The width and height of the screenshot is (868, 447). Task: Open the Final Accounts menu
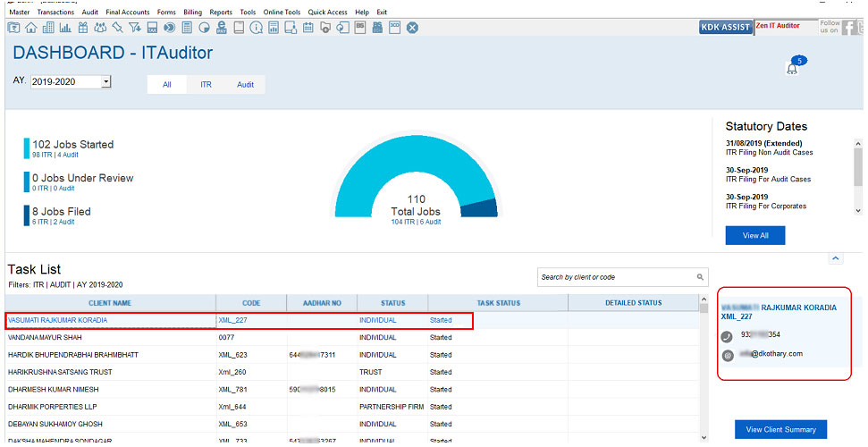point(128,13)
